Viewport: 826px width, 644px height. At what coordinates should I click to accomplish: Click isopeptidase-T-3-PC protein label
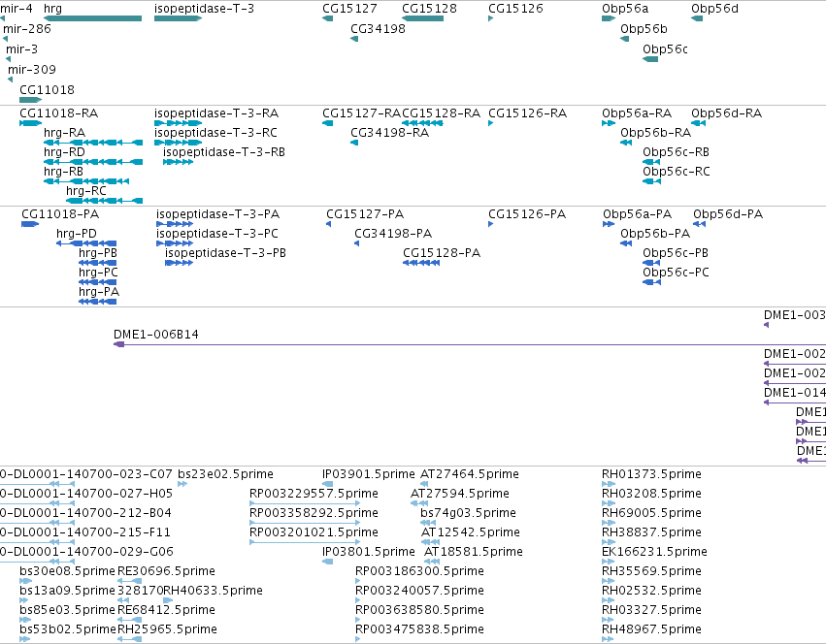coord(217,234)
